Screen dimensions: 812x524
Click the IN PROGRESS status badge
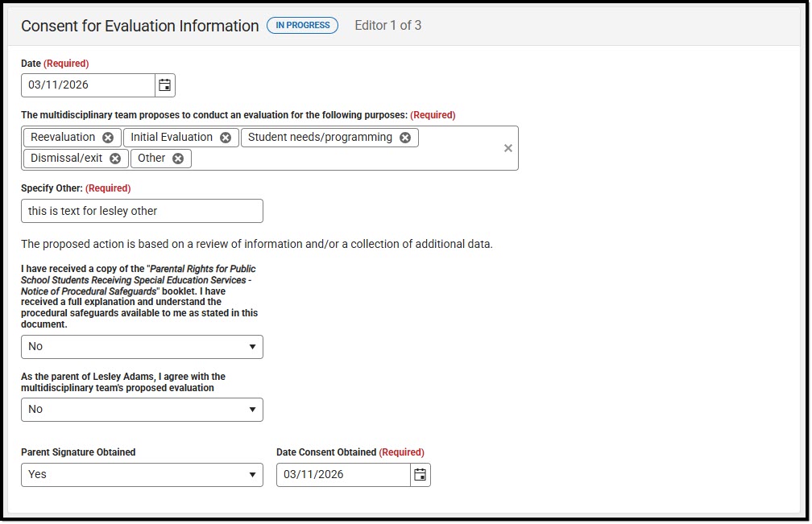tap(302, 25)
